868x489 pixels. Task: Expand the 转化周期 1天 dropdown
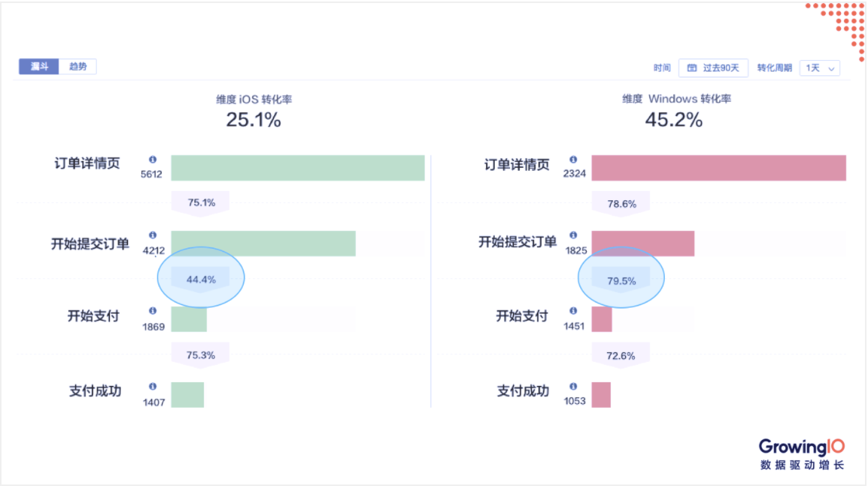tap(819, 68)
